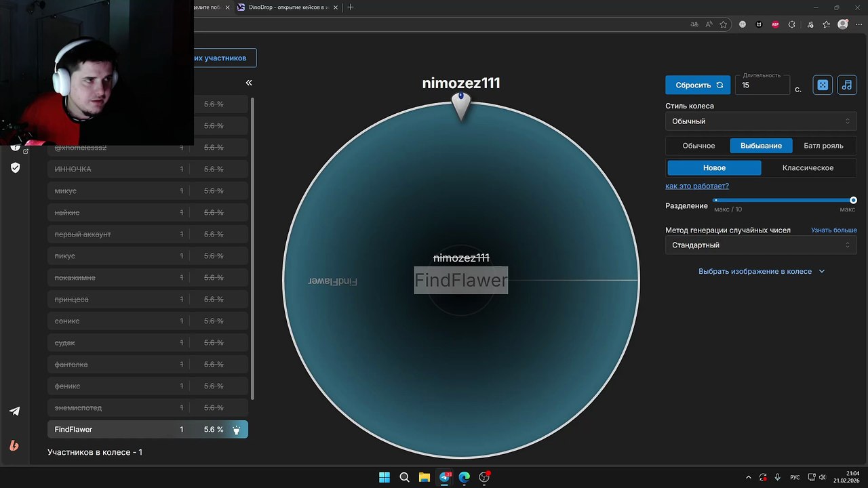
Task: Click the orange logo icon at the sidebar bottom
Action: tap(14, 445)
